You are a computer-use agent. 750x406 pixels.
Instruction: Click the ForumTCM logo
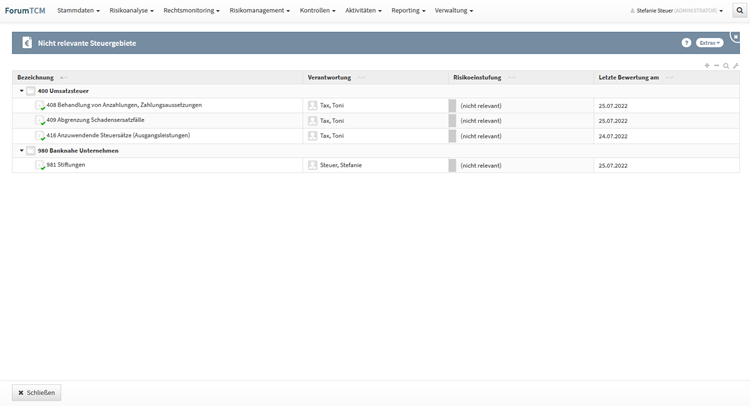click(x=25, y=10)
